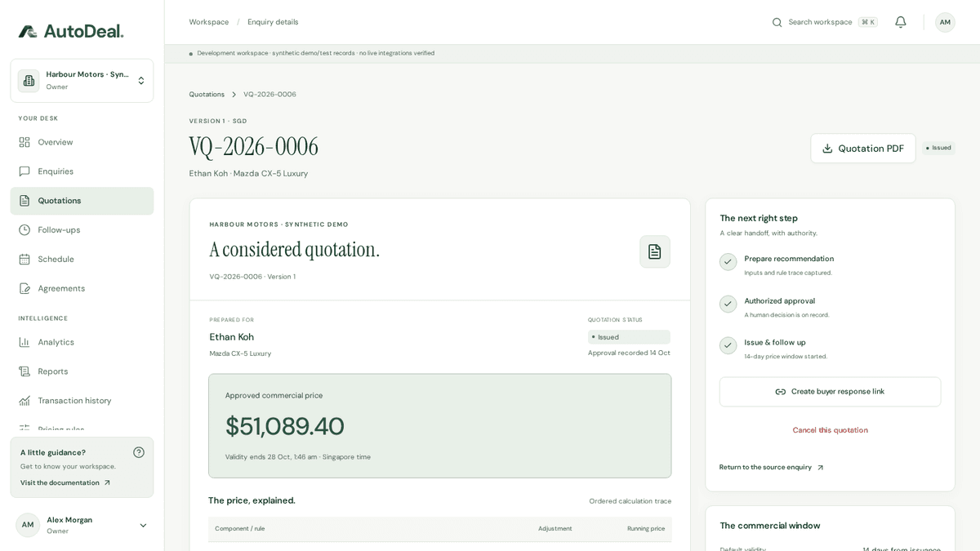The image size is (980, 551).
Task: Open Transaction history
Action: (x=82, y=401)
